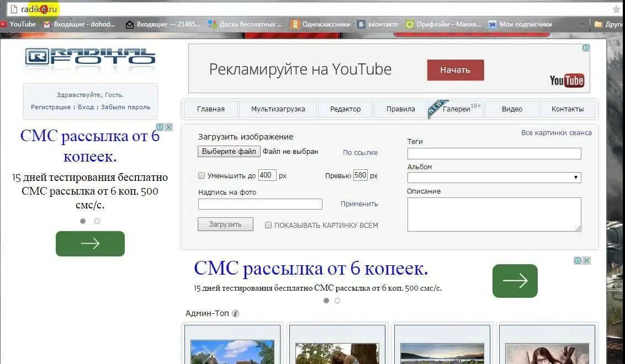Click the bookmark star in address bar
The width and height of the screenshot is (625, 364).
tap(617, 9)
